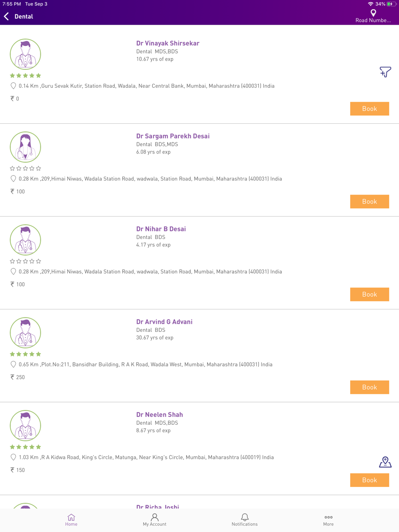The image size is (399, 532).
Task: Open the doctor filter funnel icon
Action: 385,72
